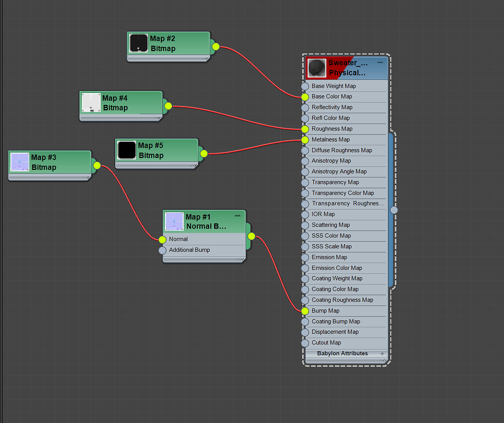The image size is (504, 423).
Task: Click the Cutout Map input socket
Action: [x=305, y=343]
